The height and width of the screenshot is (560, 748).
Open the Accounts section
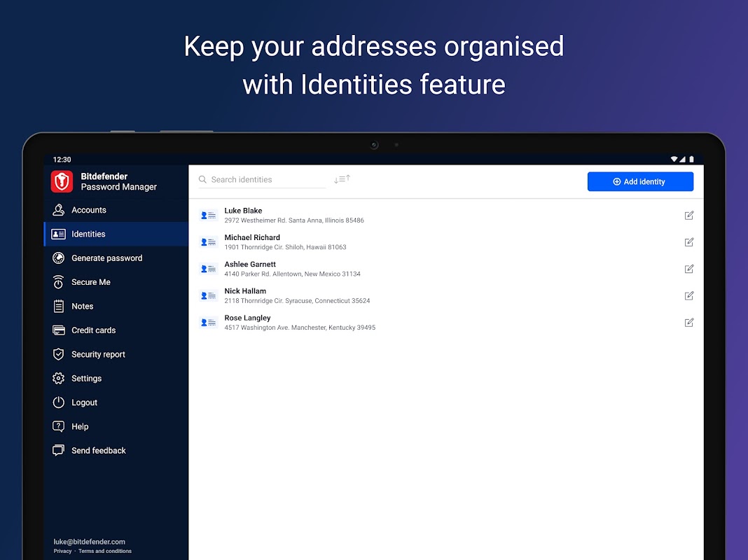116,210
